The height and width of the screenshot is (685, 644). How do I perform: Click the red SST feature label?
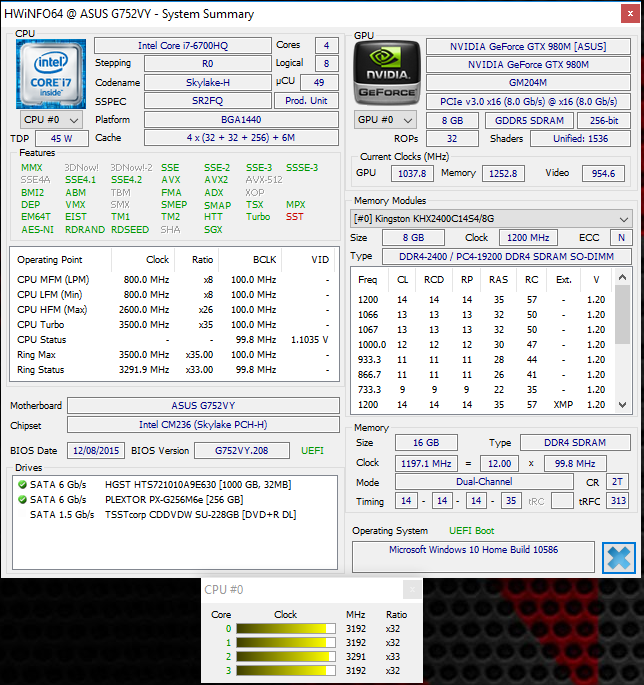294,217
